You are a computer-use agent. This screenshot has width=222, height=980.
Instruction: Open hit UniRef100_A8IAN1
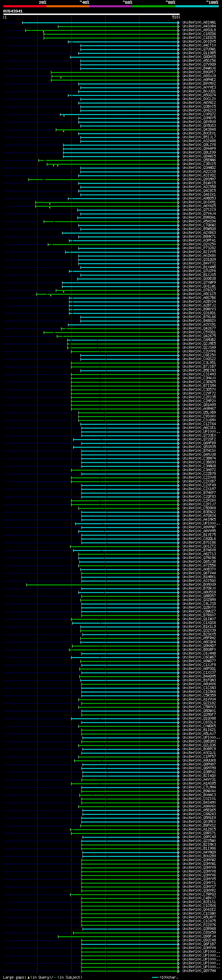199,23
